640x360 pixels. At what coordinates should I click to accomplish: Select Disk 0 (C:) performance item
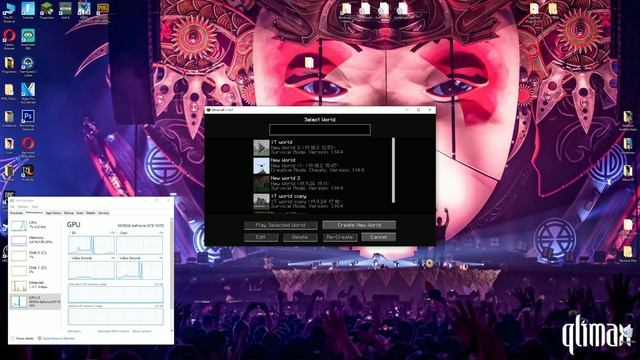pos(35,255)
